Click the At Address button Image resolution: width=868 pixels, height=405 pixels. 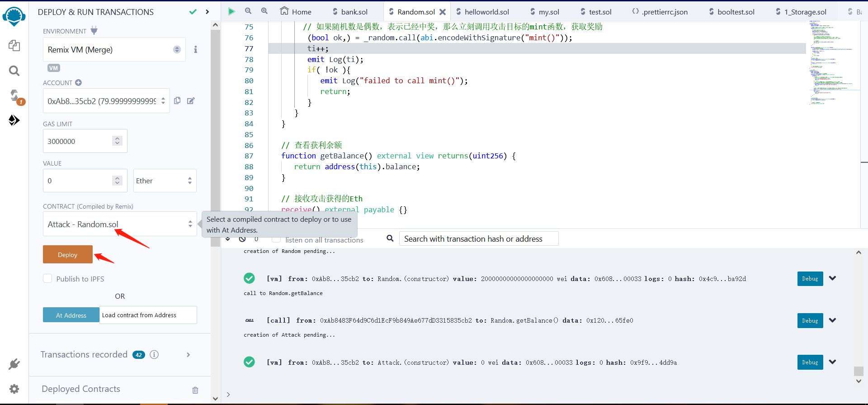pyautogui.click(x=71, y=315)
